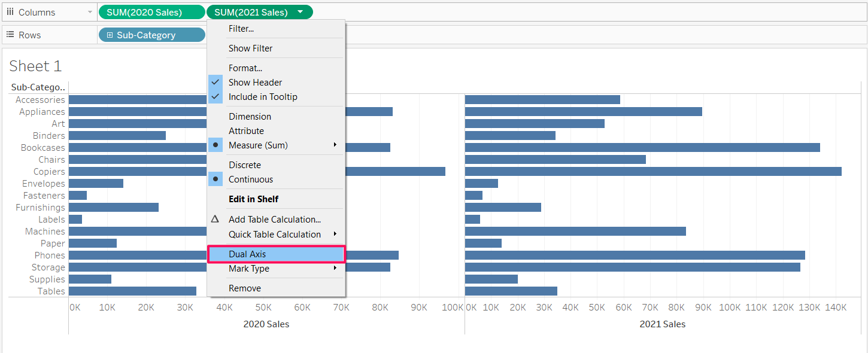
Task: Select the Discrete option
Action: [245, 165]
